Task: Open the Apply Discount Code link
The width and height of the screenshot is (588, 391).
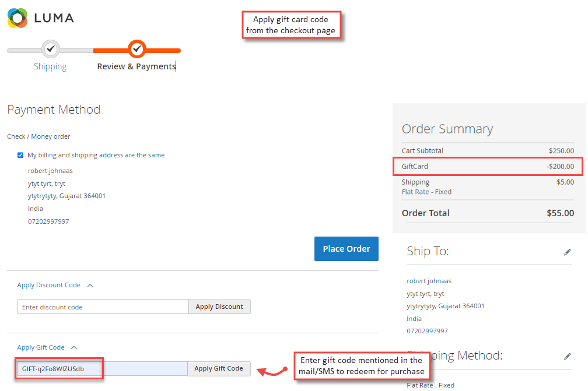Action: (x=49, y=285)
